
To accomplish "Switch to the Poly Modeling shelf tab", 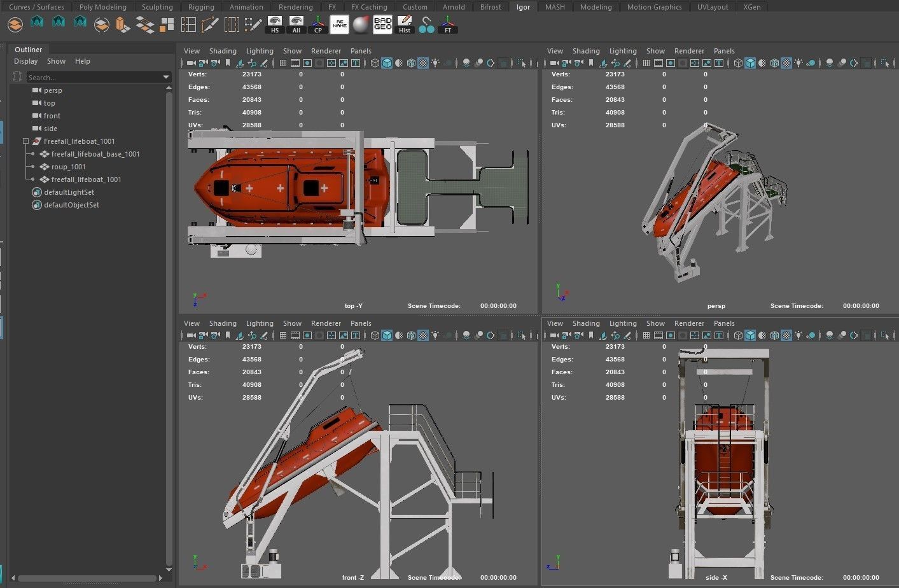I will [x=102, y=7].
